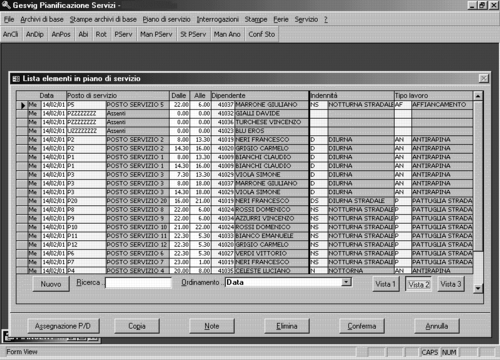This screenshot has width=500, height=360.
Task: Click the Dalle column header
Action: click(x=180, y=96)
